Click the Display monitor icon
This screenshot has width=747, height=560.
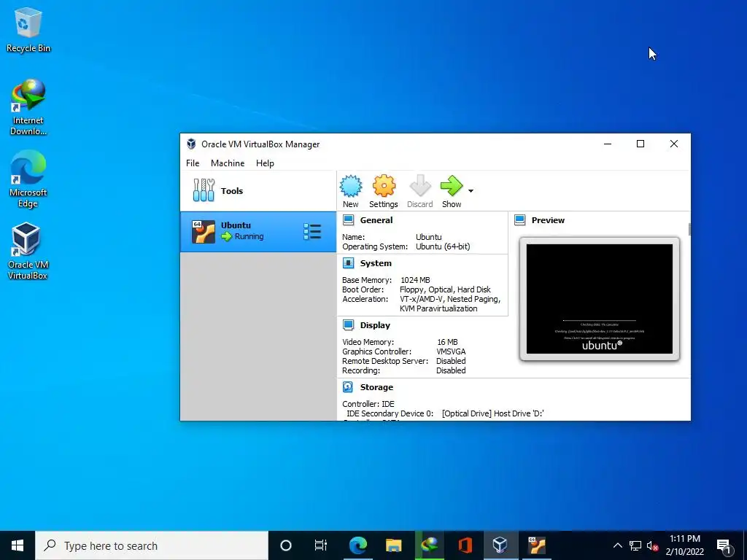click(x=348, y=324)
